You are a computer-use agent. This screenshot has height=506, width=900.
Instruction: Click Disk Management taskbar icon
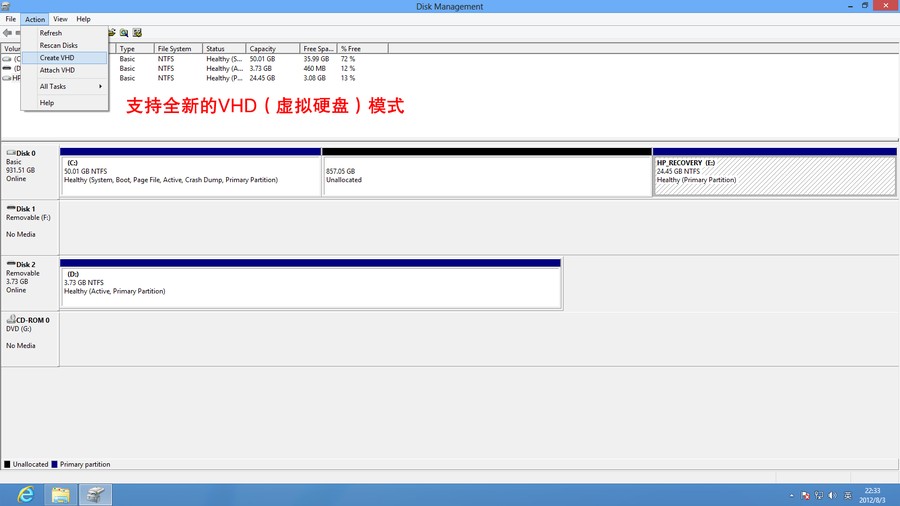point(96,494)
